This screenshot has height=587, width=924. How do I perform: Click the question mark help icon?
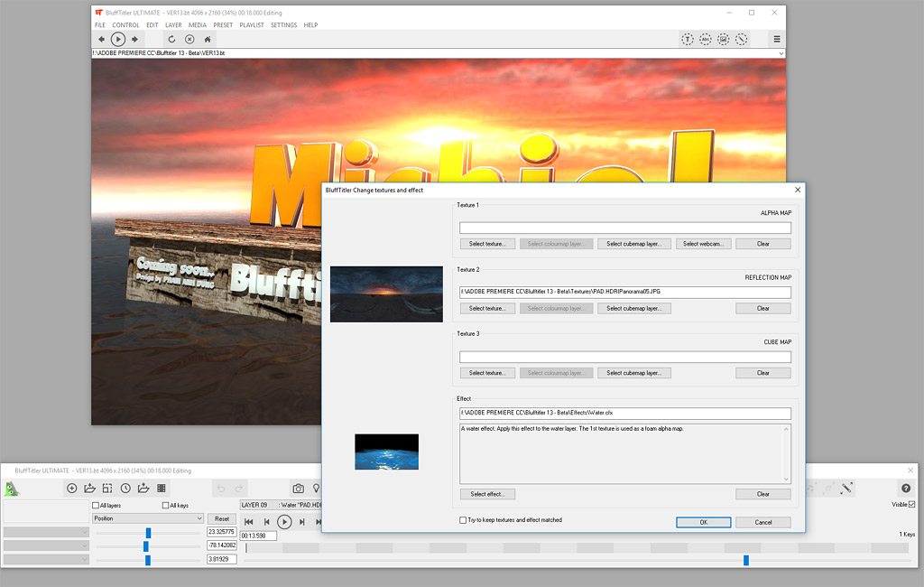coord(906,488)
